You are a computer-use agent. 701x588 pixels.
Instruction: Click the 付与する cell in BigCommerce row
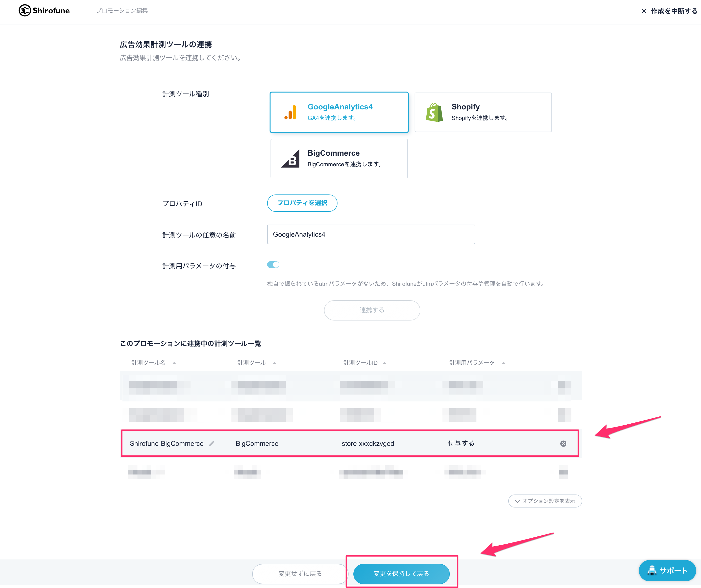(x=461, y=443)
